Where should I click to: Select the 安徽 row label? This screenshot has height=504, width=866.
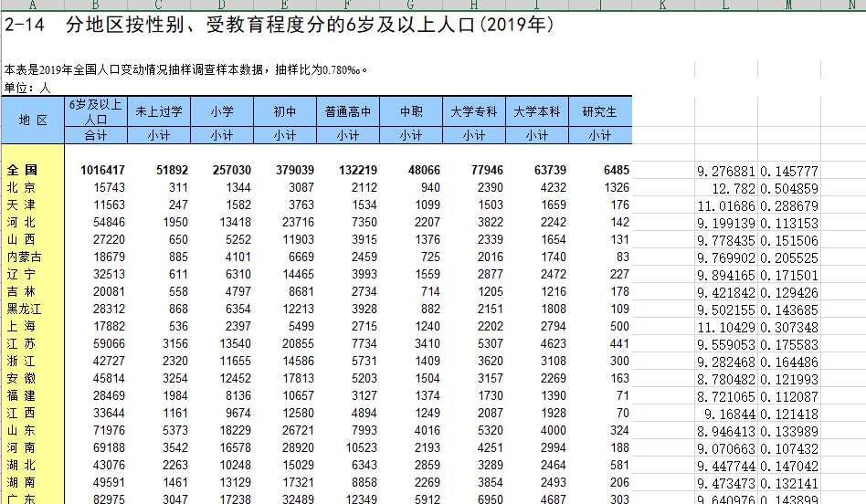pyautogui.click(x=21, y=379)
